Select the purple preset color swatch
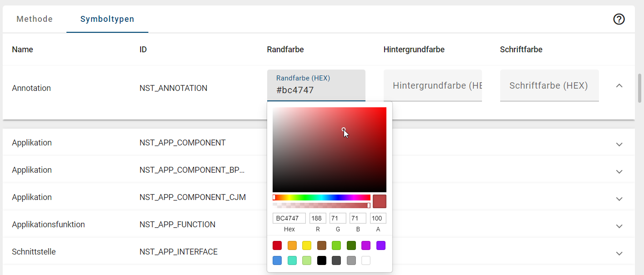Viewport: 644px width, 275px height. 381,245
